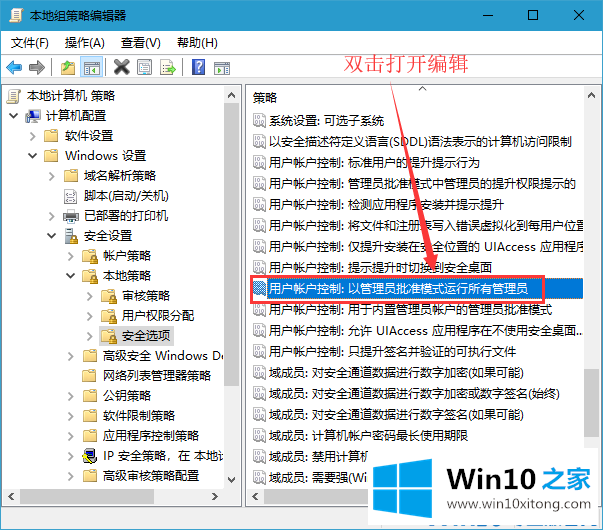Select the 以管理员批准模式运行所有管理员 policy
This screenshot has width=603, height=530.
400,289
